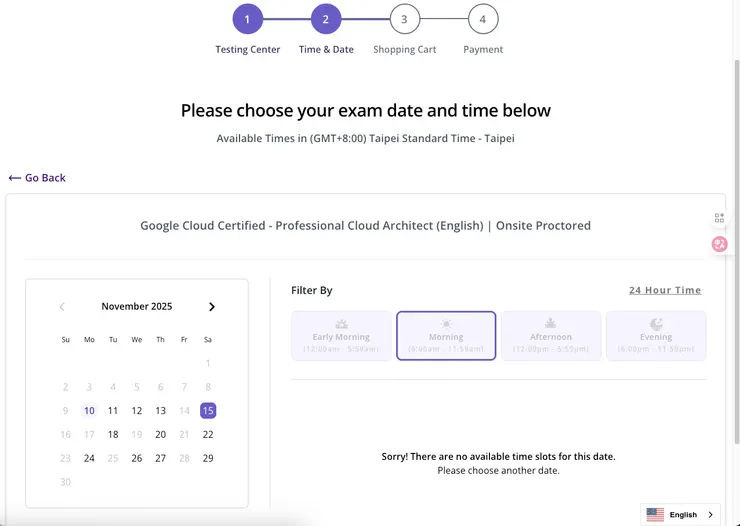Toggle the Morning time filter

(x=446, y=336)
